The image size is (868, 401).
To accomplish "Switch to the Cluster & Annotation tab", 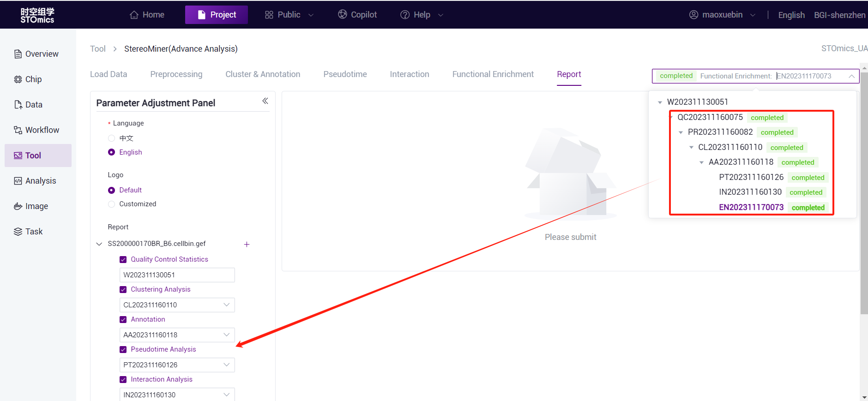I will (263, 74).
